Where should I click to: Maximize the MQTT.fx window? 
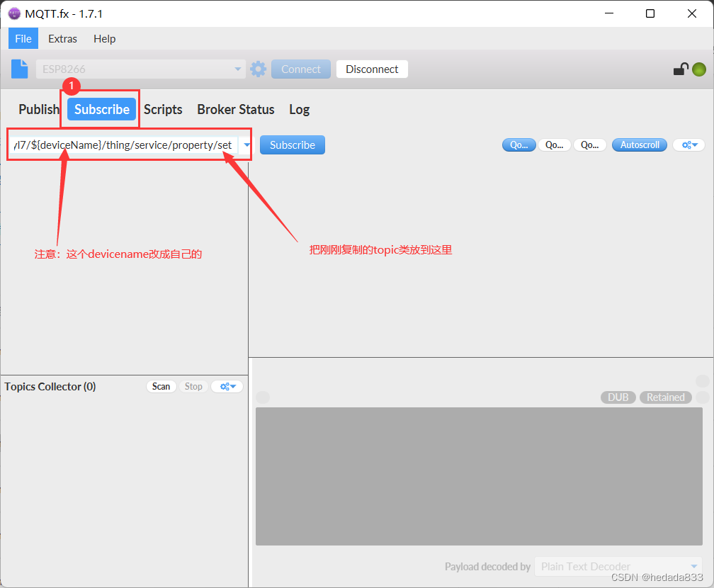[650, 13]
